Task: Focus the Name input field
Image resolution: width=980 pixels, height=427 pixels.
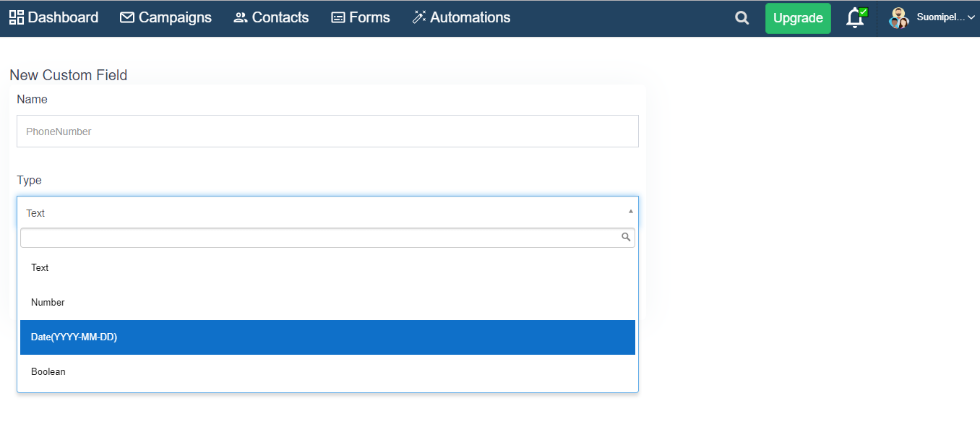Action: pos(327,131)
